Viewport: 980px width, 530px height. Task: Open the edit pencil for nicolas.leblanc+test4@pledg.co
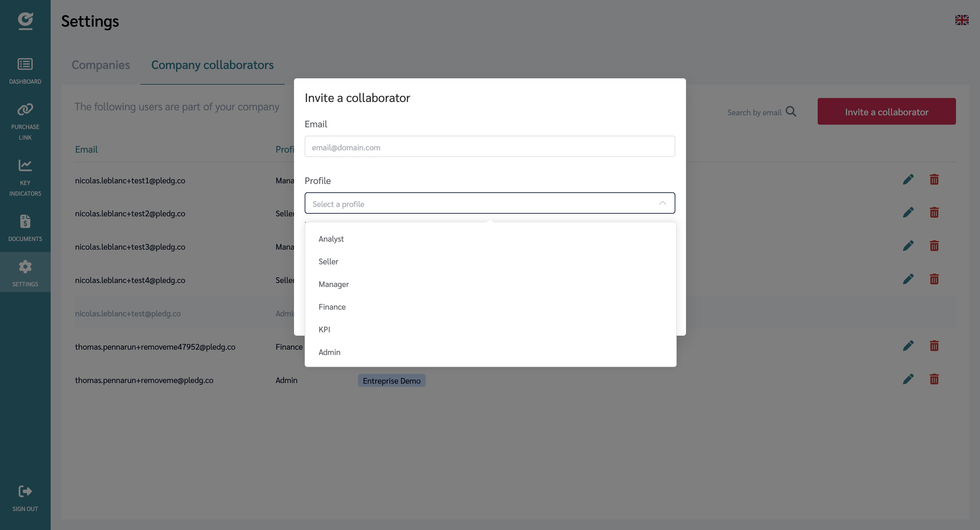(908, 279)
